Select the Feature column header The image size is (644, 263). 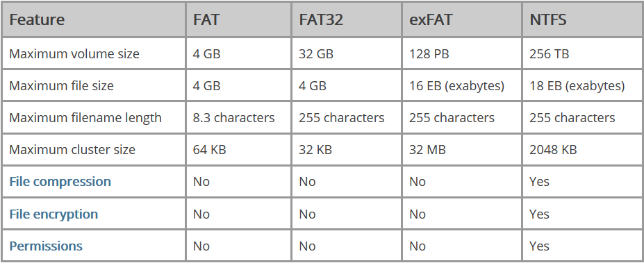37,20
